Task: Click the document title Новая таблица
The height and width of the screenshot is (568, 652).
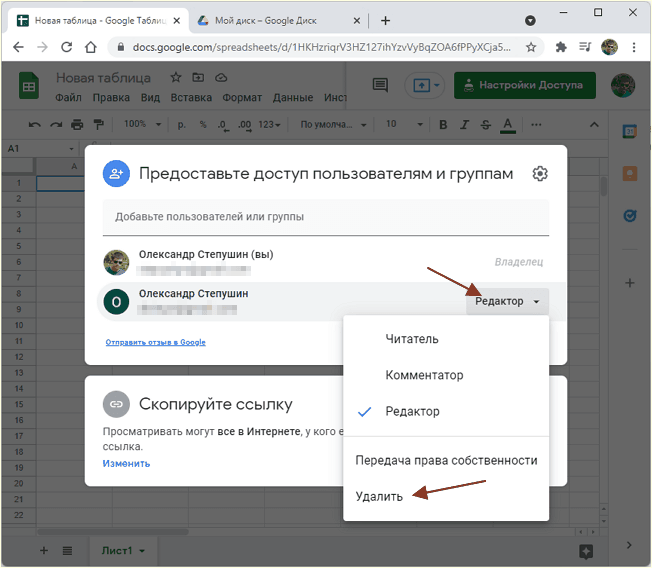Action: (x=103, y=78)
